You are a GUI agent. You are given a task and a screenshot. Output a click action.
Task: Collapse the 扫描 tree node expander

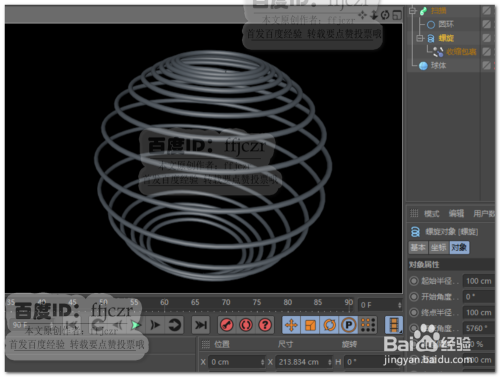click(412, 11)
